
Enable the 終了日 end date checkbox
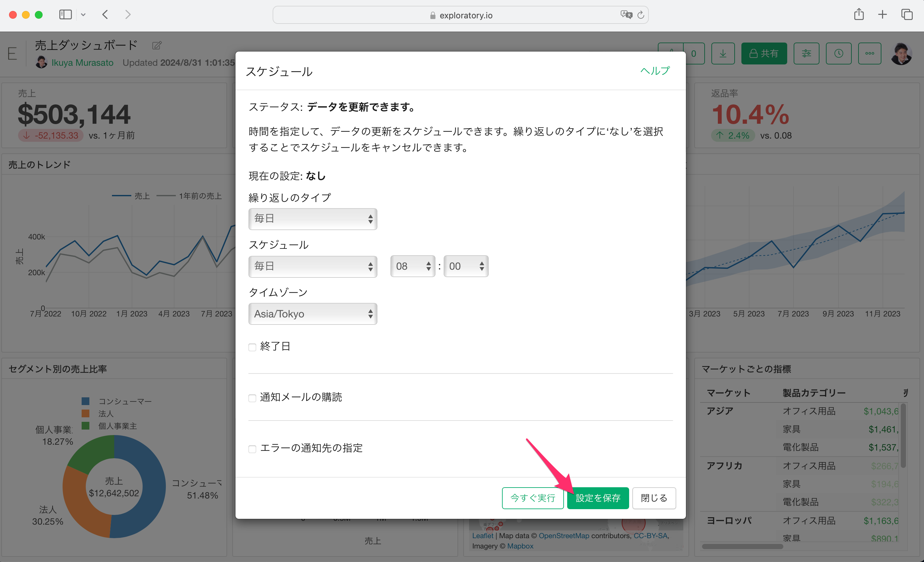point(252,347)
